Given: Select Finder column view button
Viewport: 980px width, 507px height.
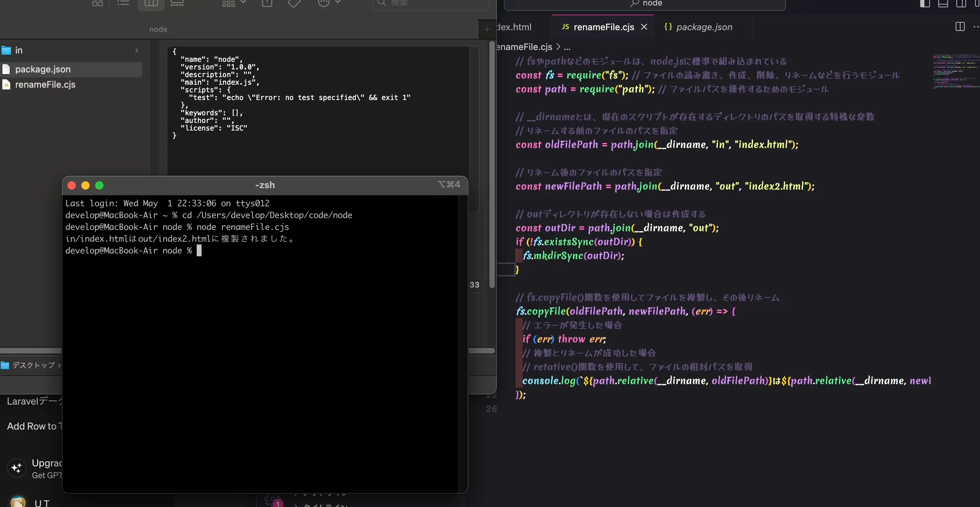Looking at the screenshot, I should (151, 3).
